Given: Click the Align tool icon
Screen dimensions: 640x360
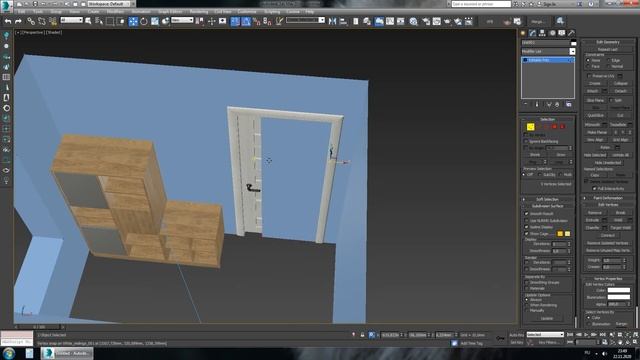Looking at the screenshot, I should coord(343,21).
